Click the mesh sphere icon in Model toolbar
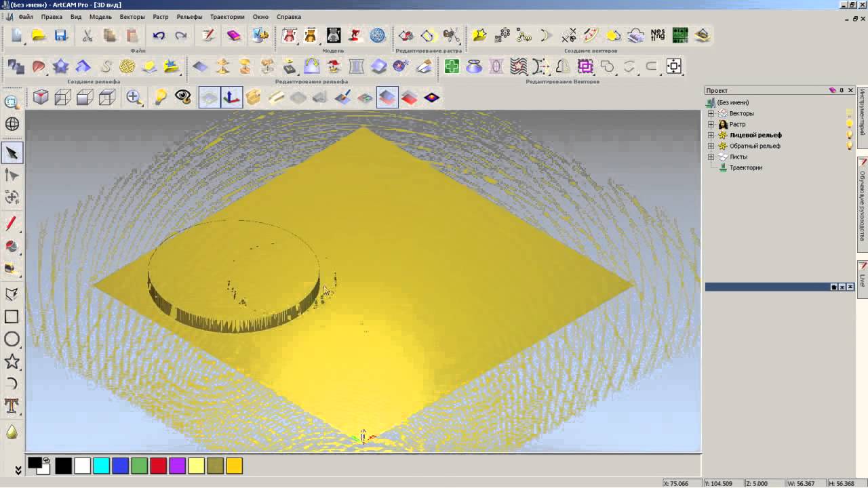This screenshot has width=868, height=488. pos(378,35)
